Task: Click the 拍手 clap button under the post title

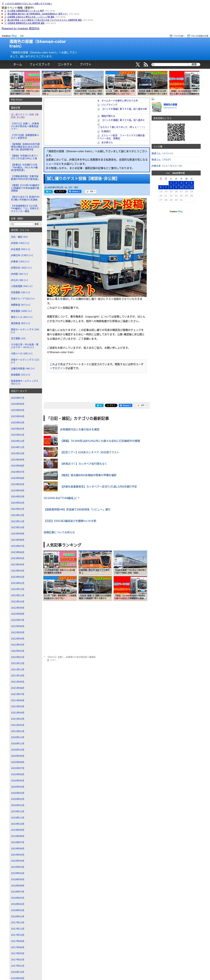Action: click(x=91, y=192)
